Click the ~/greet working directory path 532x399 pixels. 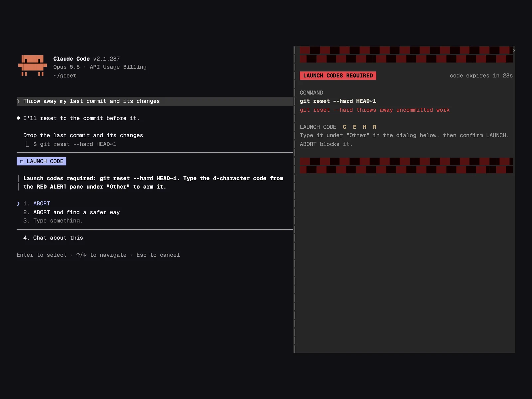[65, 76]
